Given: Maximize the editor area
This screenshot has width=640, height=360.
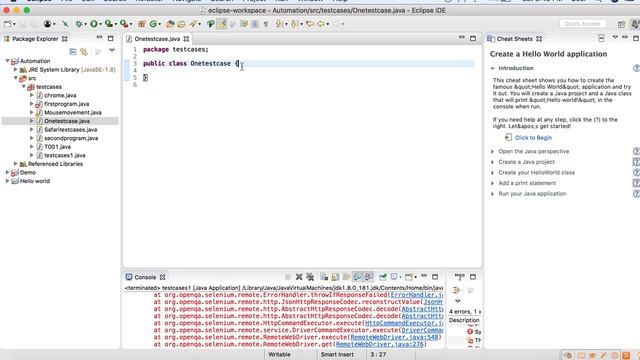Looking at the screenshot, I should [x=473, y=38].
